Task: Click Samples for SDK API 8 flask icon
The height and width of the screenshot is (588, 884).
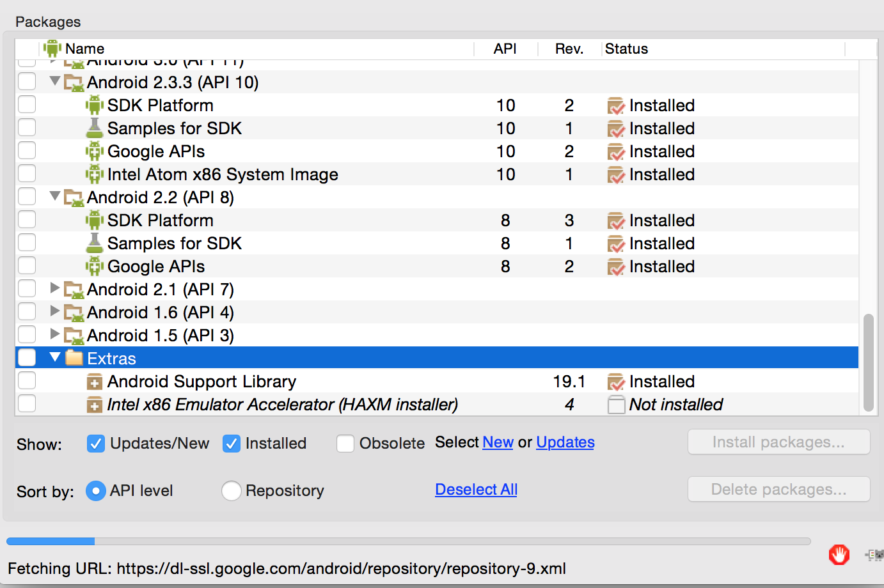Action: point(95,243)
